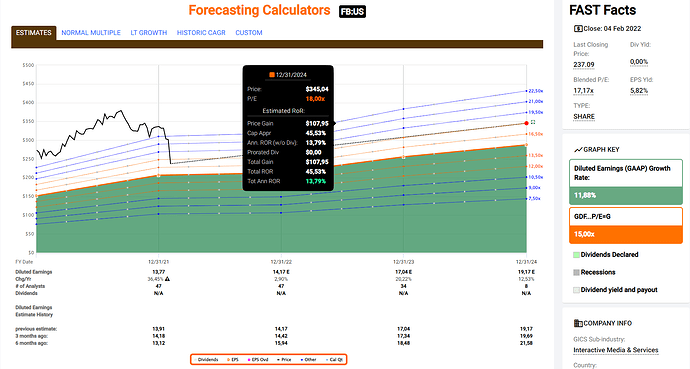Toggle Dividends Declared in graph key
The height and width of the screenshot is (369, 690).
click(x=606, y=255)
